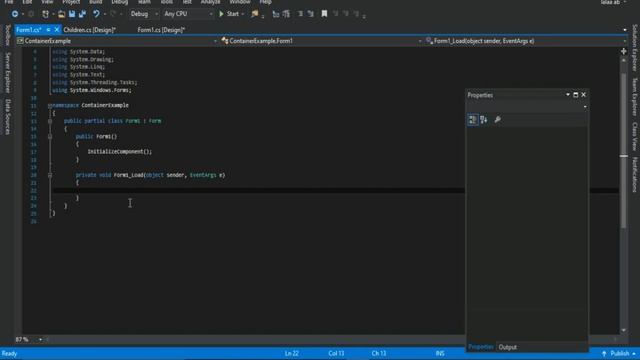Open the document tabs overflow dropdown arrow
Image resolution: width=640 pixels, height=360 pixels.
tap(625, 30)
